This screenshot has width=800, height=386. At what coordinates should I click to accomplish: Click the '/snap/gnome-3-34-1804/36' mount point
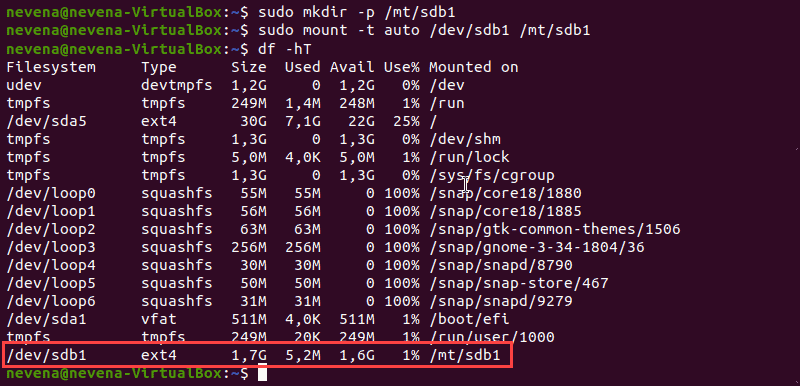tap(537, 247)
